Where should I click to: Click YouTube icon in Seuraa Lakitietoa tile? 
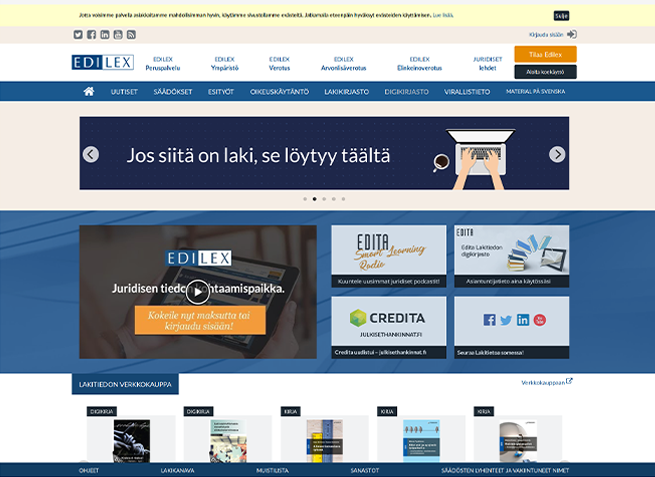click(540, 320)
